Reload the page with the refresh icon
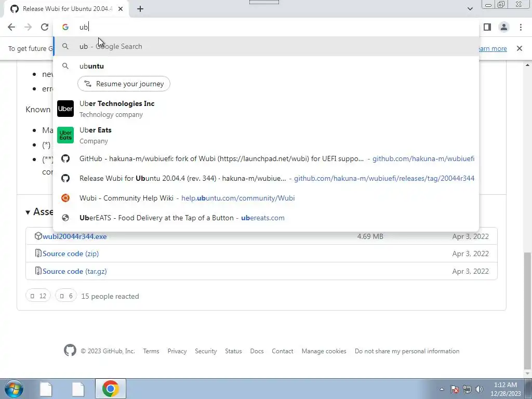This screenshot has height=399, width=532. 45,27
